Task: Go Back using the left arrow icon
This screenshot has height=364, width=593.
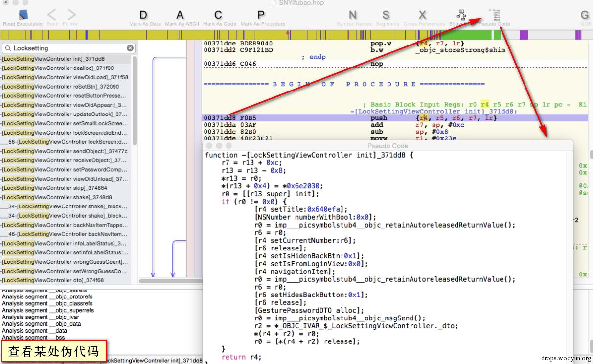Action: tap(52, 15)
